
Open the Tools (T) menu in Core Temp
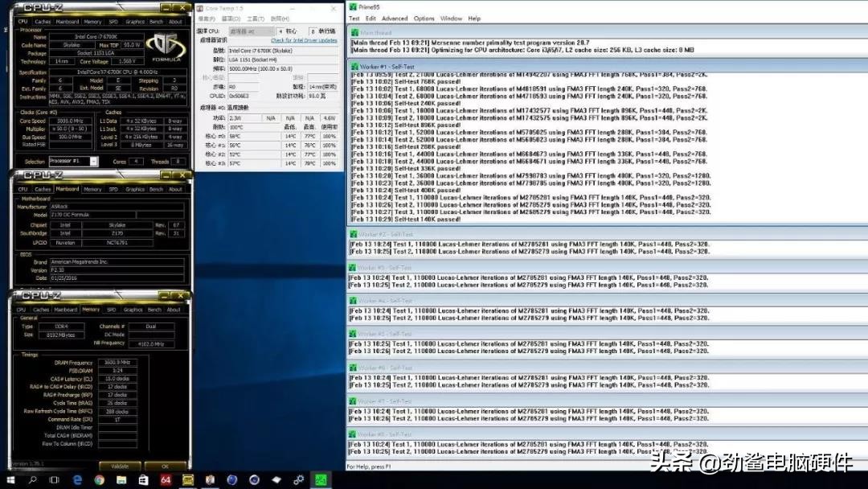coord(256,18)
